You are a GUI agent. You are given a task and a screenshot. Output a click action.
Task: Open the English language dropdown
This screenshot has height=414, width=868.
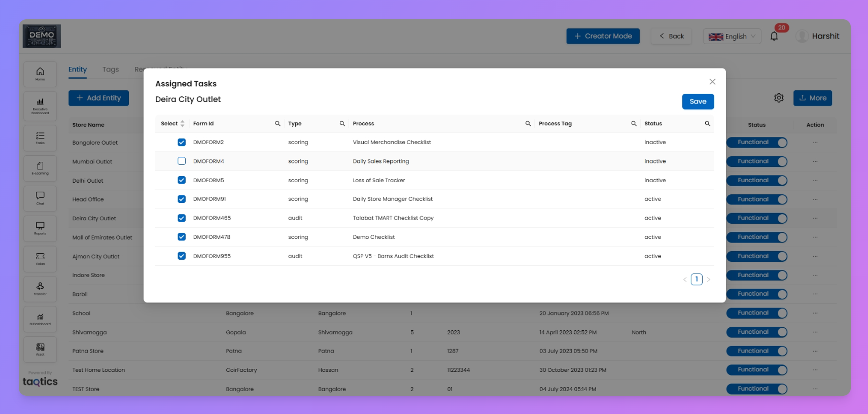click(x=732, y=37)
